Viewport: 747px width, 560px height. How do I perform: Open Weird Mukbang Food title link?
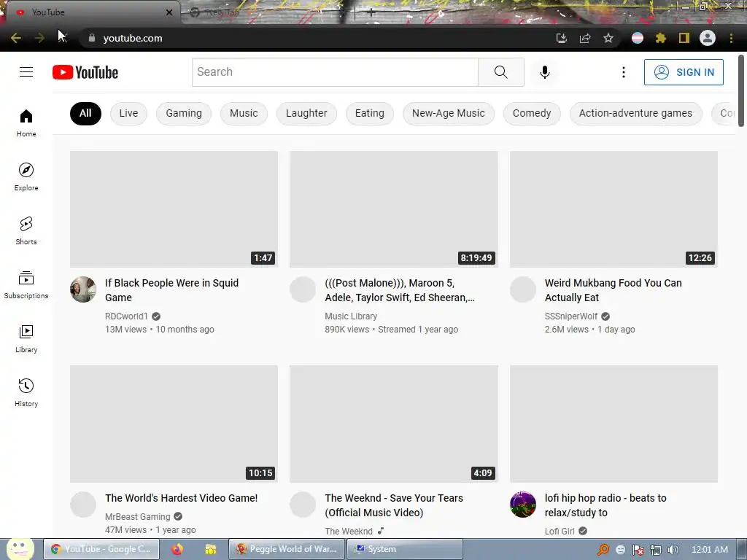(613, 290)
